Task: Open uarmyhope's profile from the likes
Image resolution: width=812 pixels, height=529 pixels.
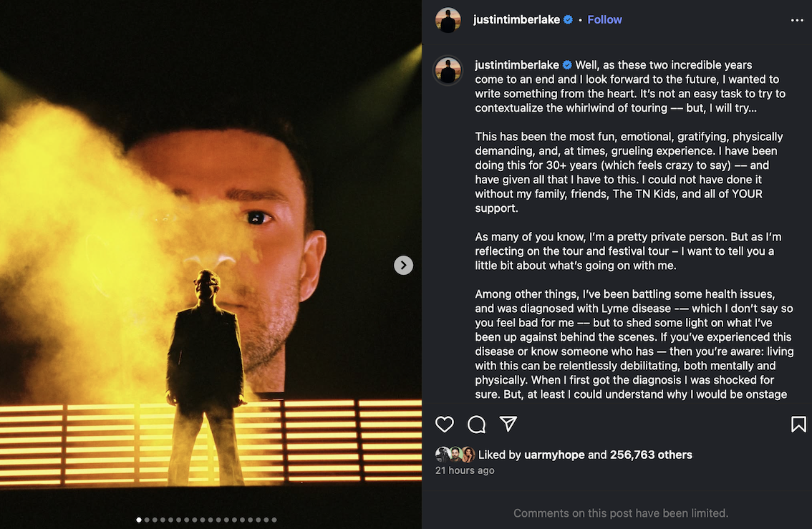Action: click(554, 455)
